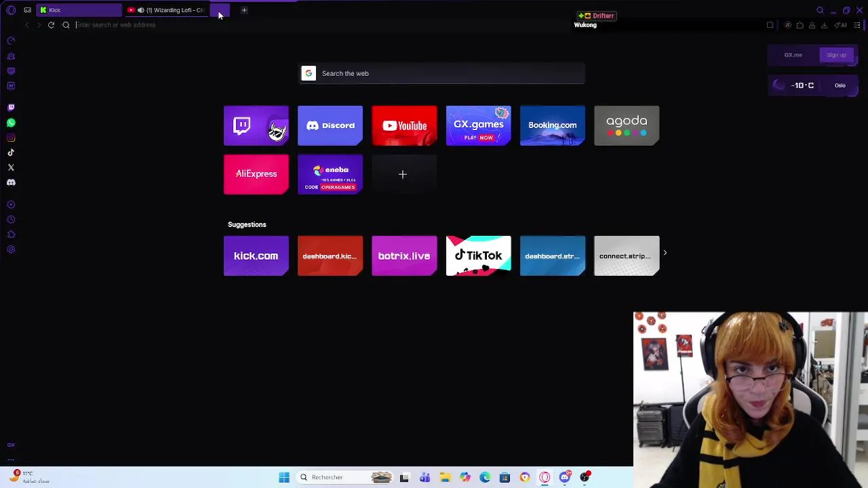Open botrix.live suggestion tile
The width and height of the screenshot is (868, 488).
pyautogui.click(x=404, y=256)
